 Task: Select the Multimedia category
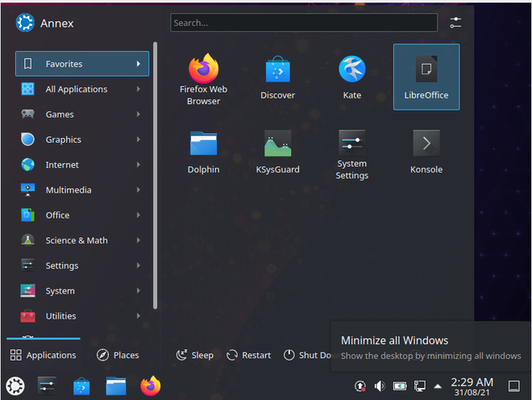click(x=82, y=190)
